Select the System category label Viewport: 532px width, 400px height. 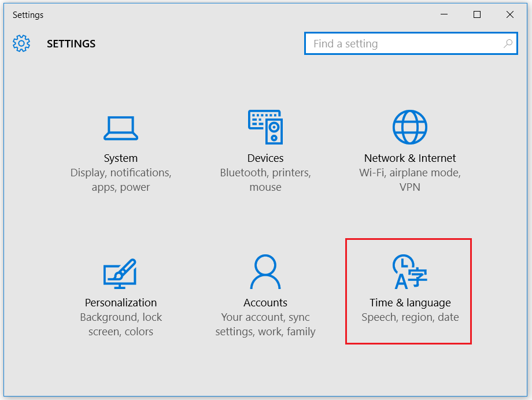(121, 158)
